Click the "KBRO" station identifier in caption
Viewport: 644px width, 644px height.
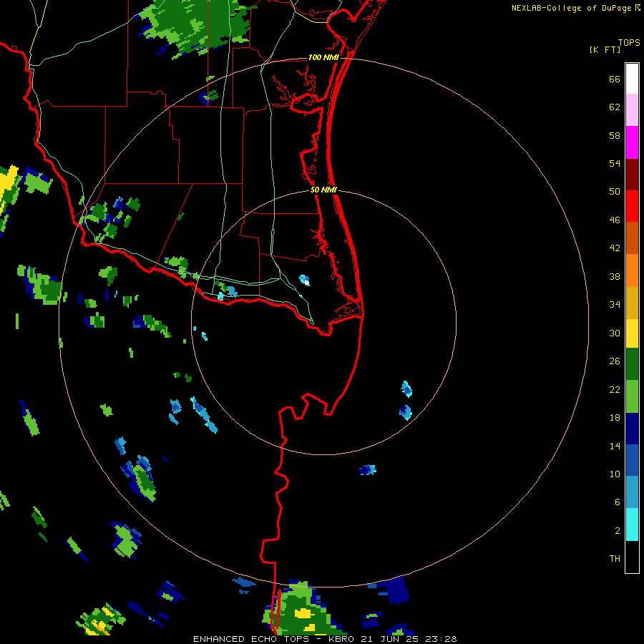[x=343, y=639]
